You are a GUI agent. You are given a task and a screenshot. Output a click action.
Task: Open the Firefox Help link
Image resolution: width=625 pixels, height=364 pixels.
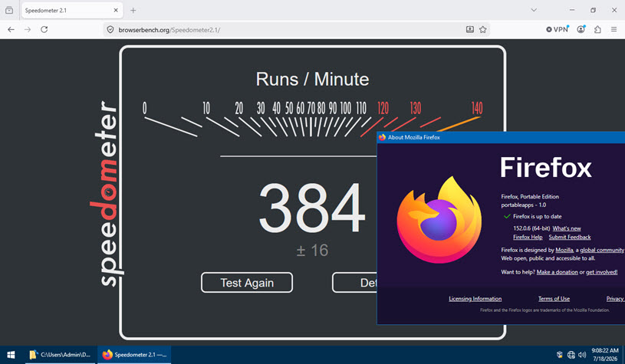(528, 237)
